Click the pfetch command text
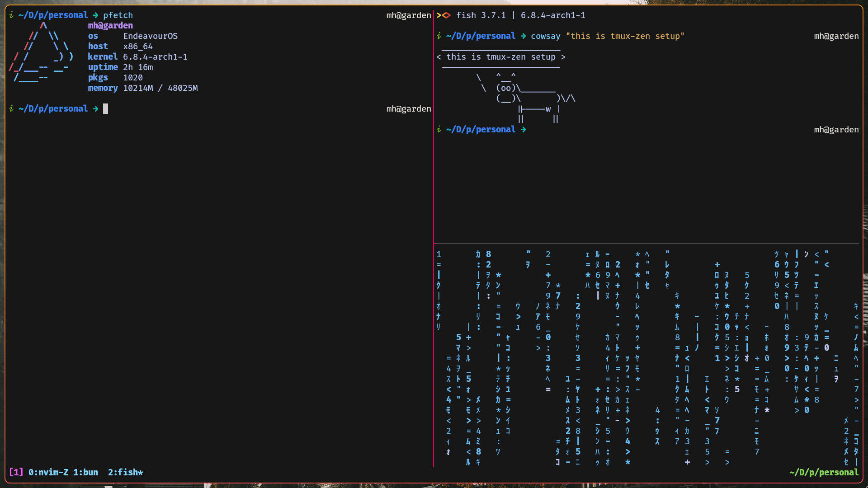The height and width of the screenshot is (488, 868). coord(118,15)
